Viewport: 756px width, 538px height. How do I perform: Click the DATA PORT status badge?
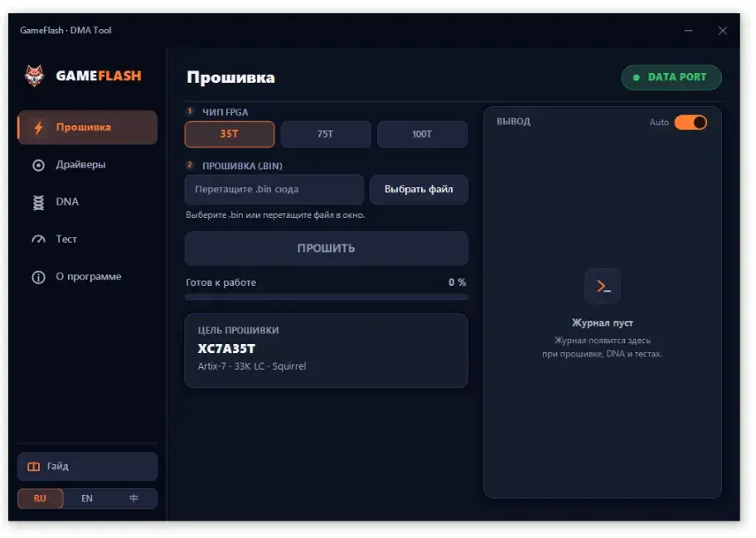671,77
